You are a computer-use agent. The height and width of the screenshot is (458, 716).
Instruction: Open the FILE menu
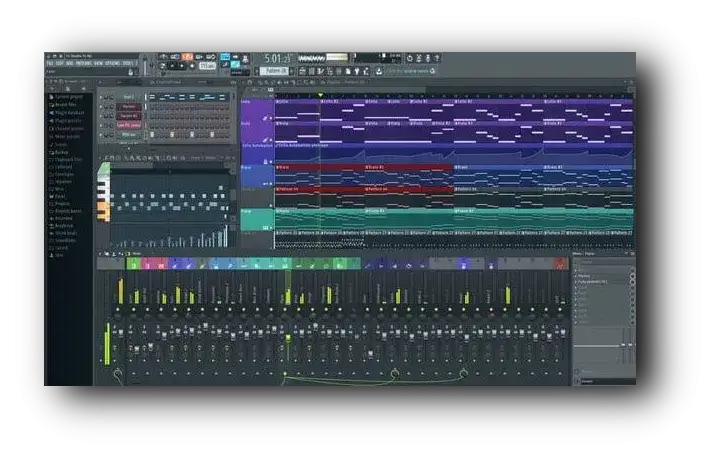49,64
